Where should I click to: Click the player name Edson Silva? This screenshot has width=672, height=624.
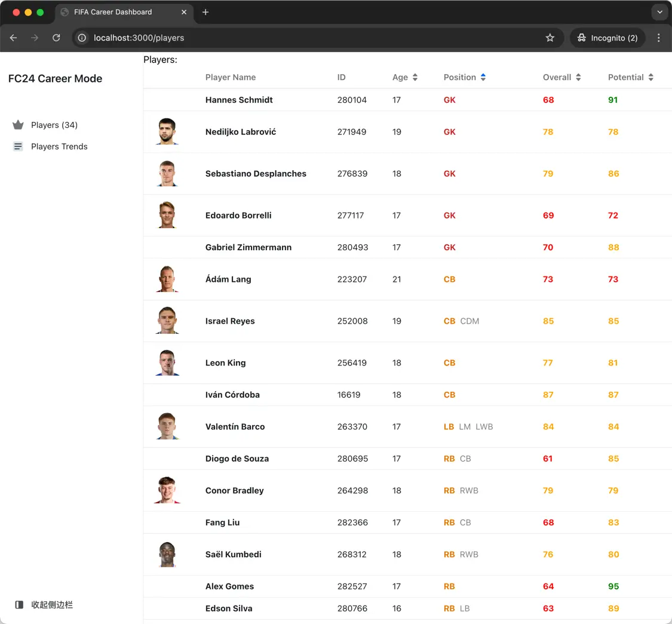coord(228,608)
